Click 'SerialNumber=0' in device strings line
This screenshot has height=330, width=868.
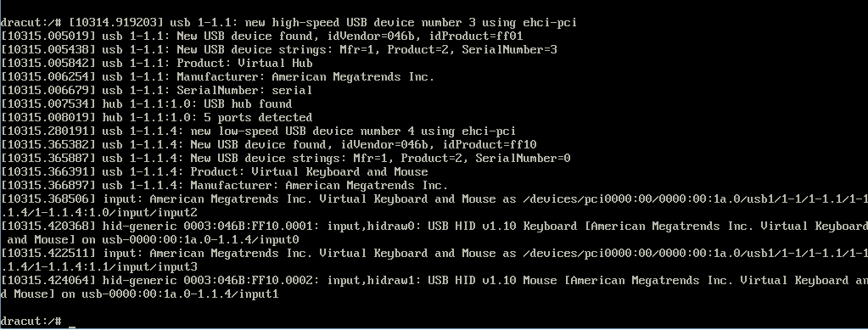click(524, 159)
